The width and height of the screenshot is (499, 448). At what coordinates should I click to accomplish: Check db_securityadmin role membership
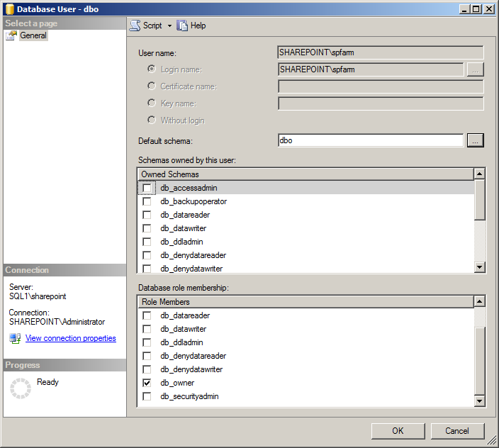tap(147, 396)
